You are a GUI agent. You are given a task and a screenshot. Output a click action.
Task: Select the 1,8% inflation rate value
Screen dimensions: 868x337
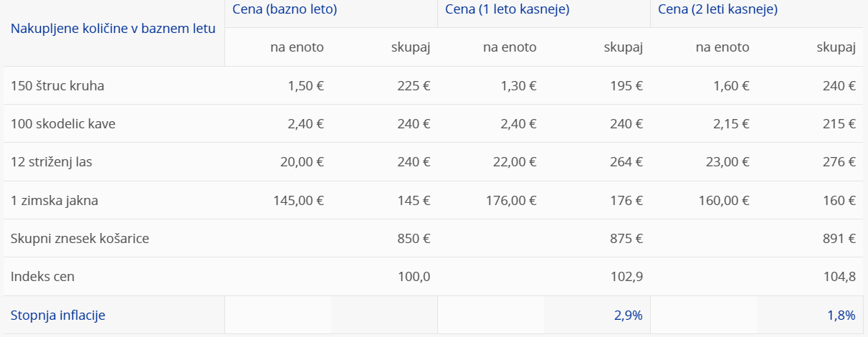point(841,315)
